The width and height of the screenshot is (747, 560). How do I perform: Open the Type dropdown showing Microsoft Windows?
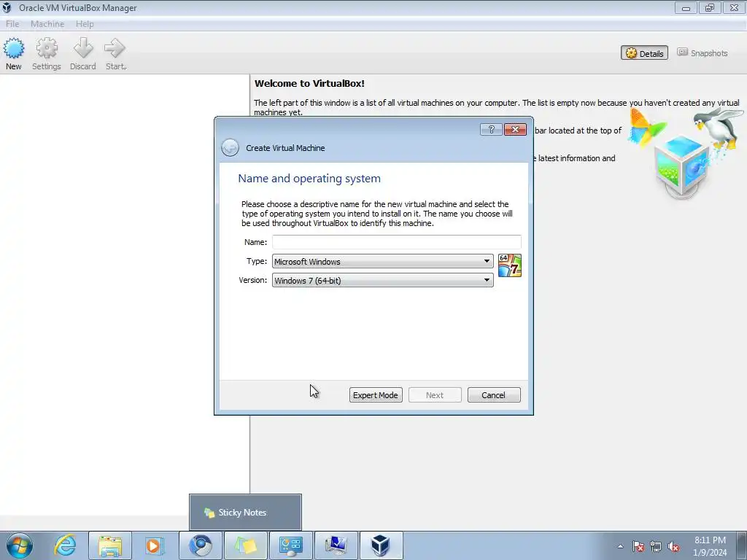(x=382, y=262)
